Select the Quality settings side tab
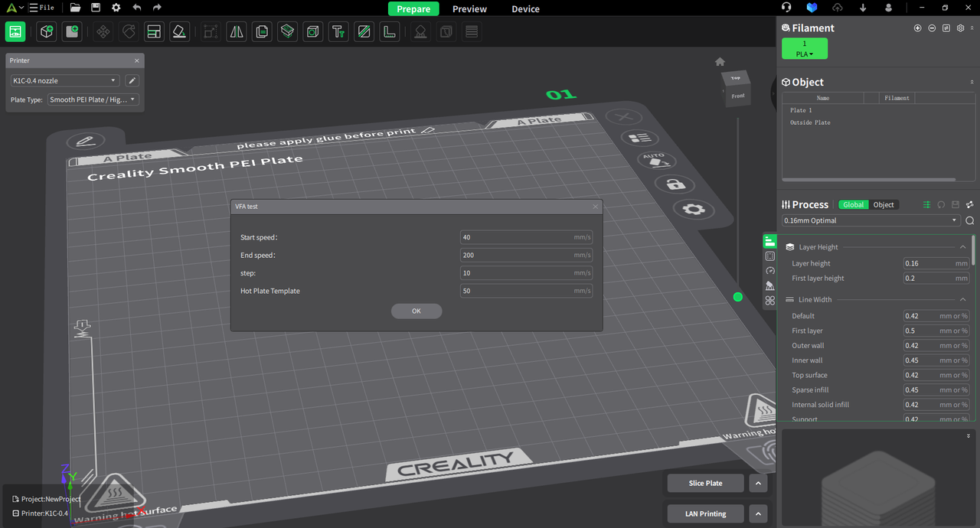The height and width of the screenshot is (528, 980). coord(770,241)
